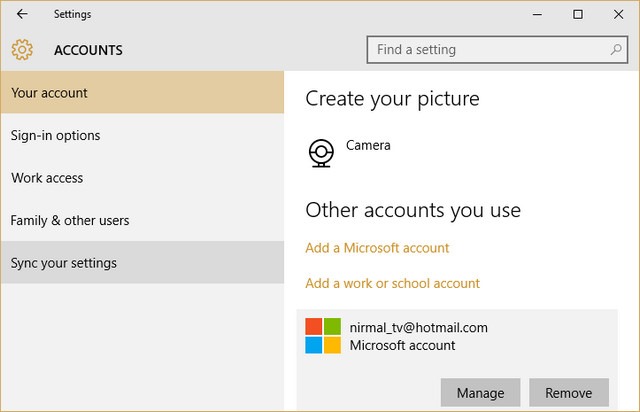Viewport: 640px width, 412px height.
Task: Minimize the Settings window
Action: (538, 14)
